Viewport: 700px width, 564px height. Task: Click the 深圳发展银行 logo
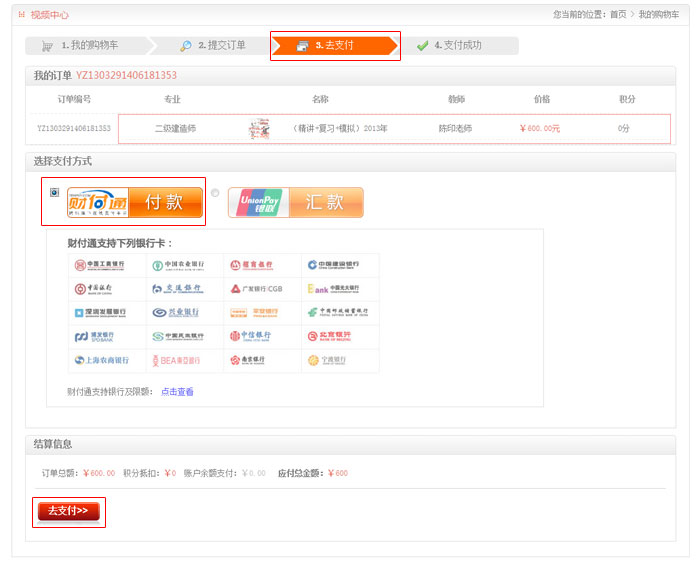point(100,313)
